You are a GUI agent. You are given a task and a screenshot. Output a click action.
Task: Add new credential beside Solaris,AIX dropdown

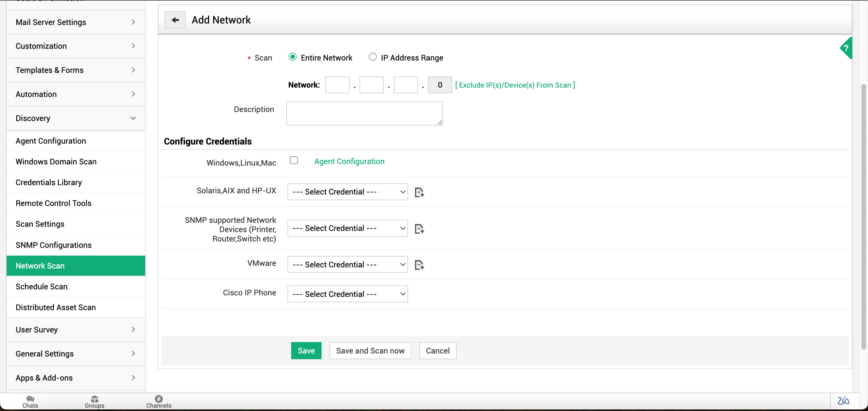pyautogui.click(x=419, y=192)
